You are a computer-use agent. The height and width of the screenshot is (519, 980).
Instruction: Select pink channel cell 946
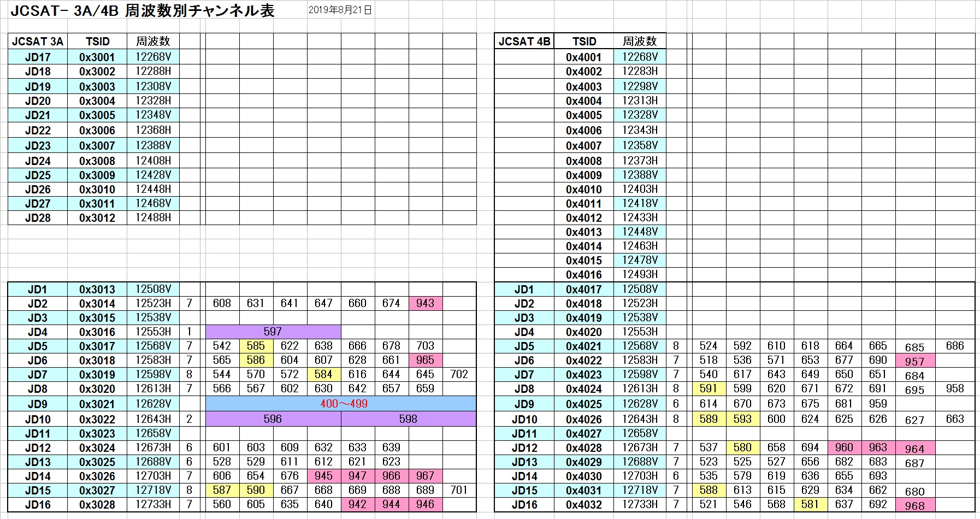click(x=426, y=504)
